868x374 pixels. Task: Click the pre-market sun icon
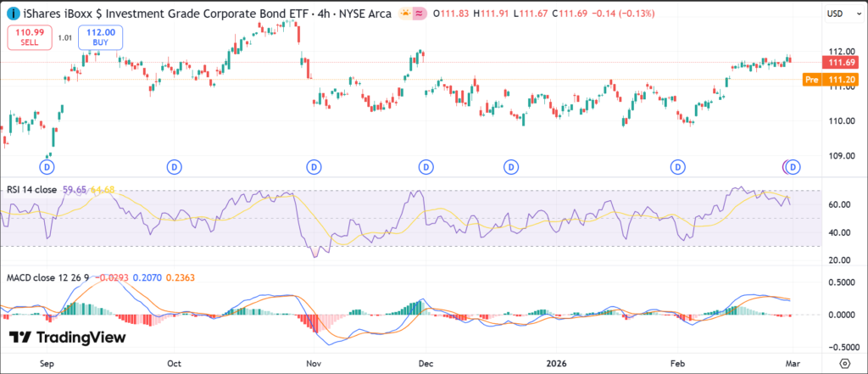click(x=405, y=13)
